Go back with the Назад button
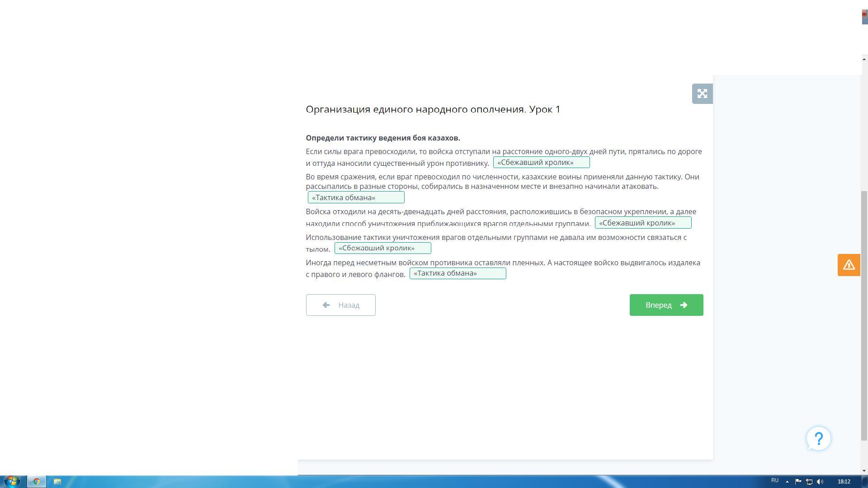Image resolution: width=868 pixels, height=488 pixels. 340,305
